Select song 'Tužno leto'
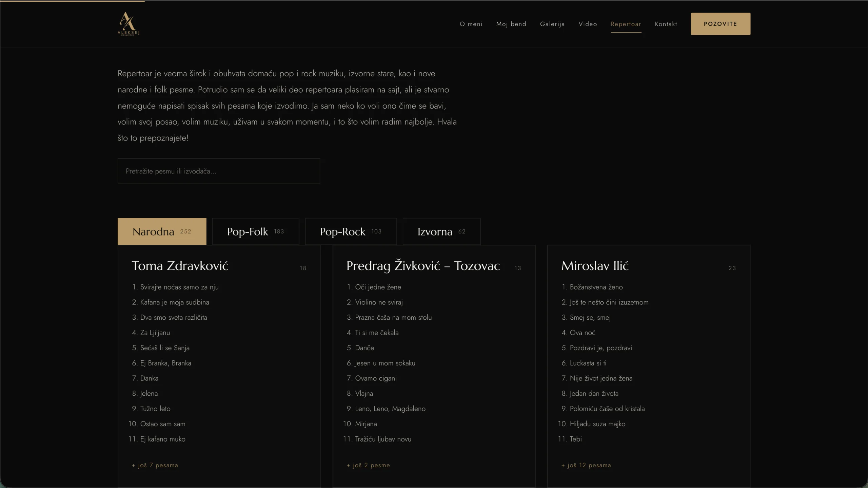 [x=155, y=409]
